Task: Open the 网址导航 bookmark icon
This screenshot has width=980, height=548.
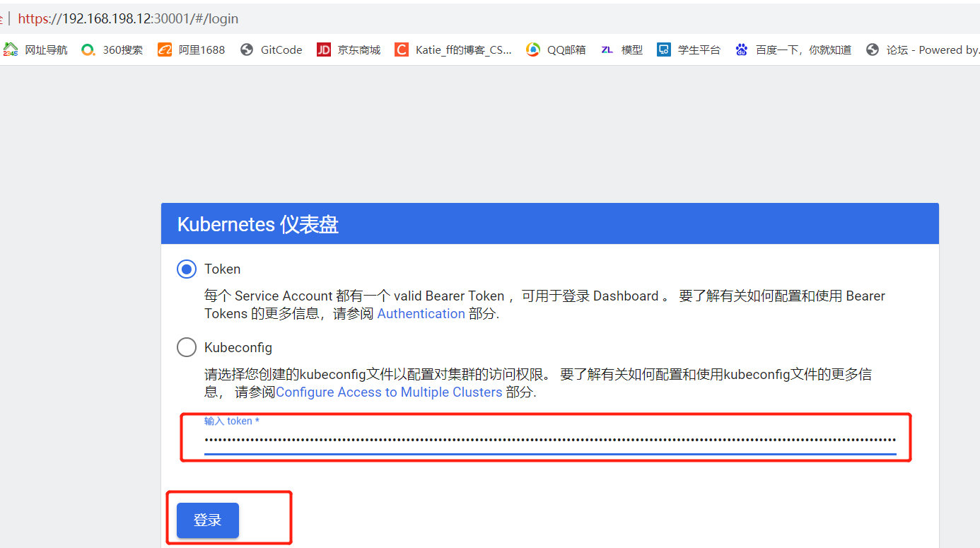Action: (x=11, y=49)
